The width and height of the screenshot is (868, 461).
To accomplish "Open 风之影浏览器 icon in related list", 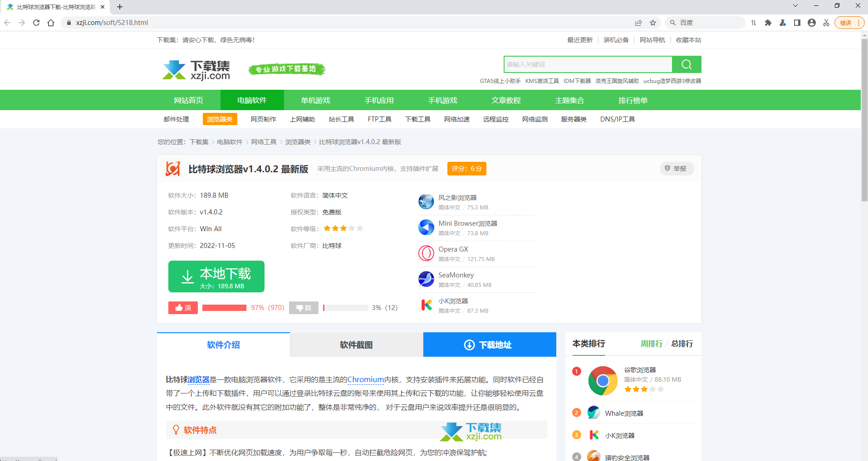I will 426,201.
